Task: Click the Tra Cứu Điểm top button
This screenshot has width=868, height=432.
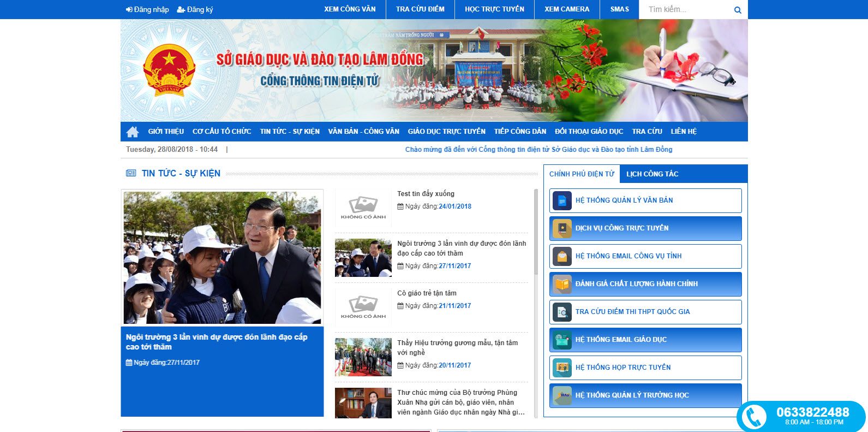Action: [x=420, y=9]
